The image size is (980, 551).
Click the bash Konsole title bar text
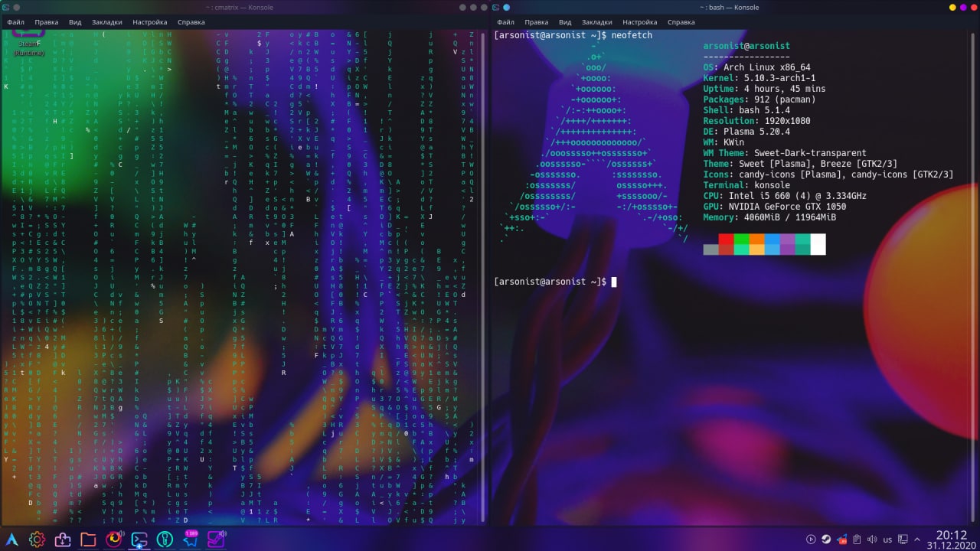point(728,7)
